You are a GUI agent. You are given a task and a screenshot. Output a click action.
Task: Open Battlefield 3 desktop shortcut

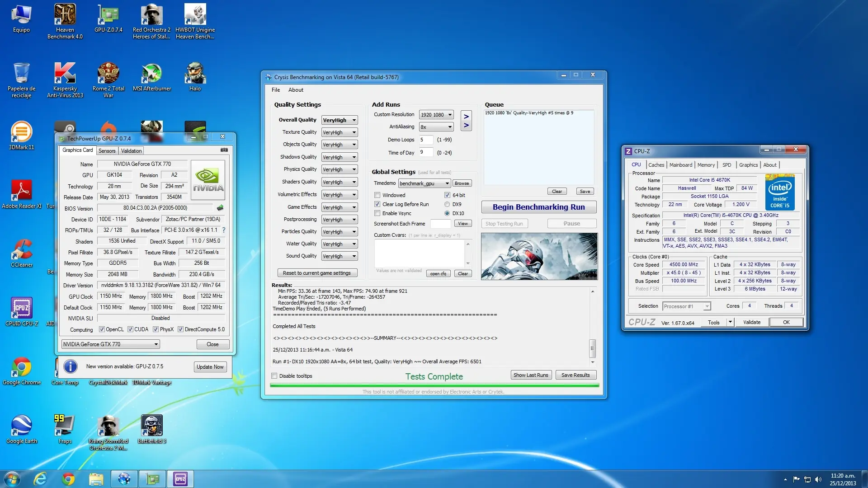pyautogui.click(x=152, y=429)
